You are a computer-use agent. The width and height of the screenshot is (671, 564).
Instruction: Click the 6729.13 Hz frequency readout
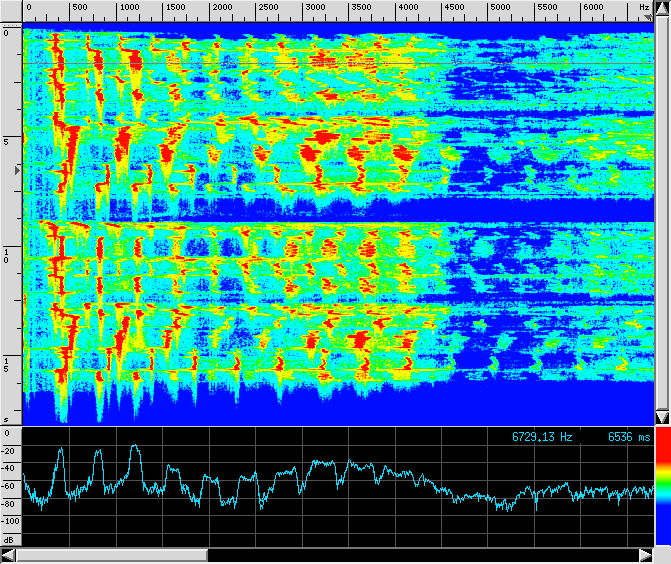pyautogui.click(x=543, y=437)
